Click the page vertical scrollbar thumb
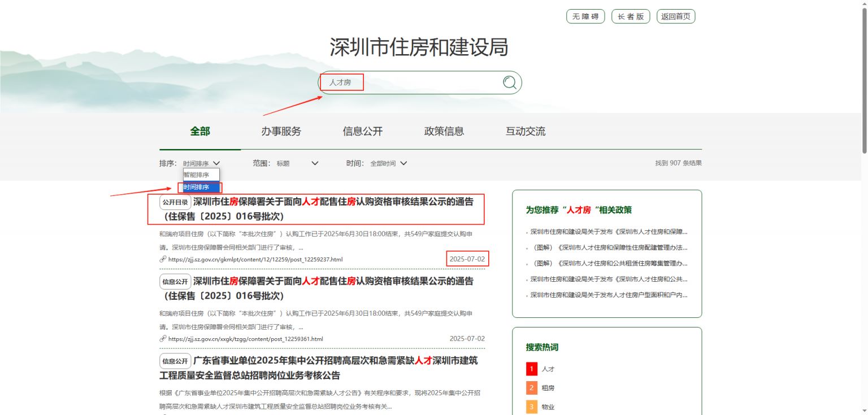 [865, 80]
